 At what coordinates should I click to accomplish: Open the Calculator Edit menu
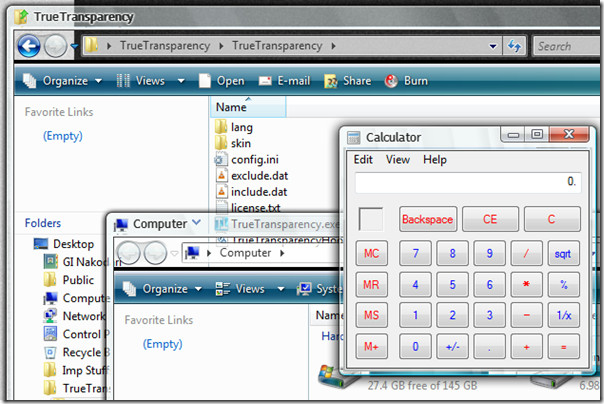coord(363,159)
